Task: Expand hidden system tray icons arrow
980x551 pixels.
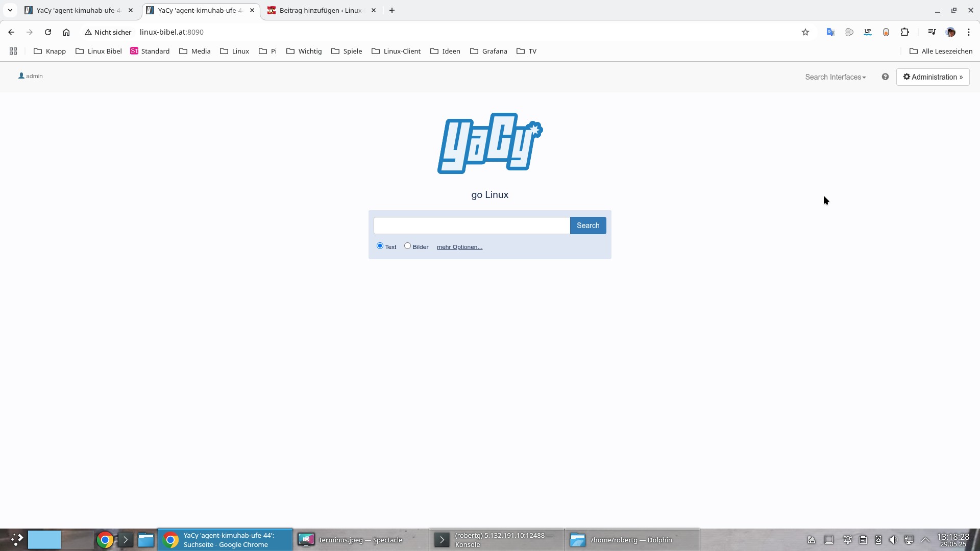Action: coord(925,540)
